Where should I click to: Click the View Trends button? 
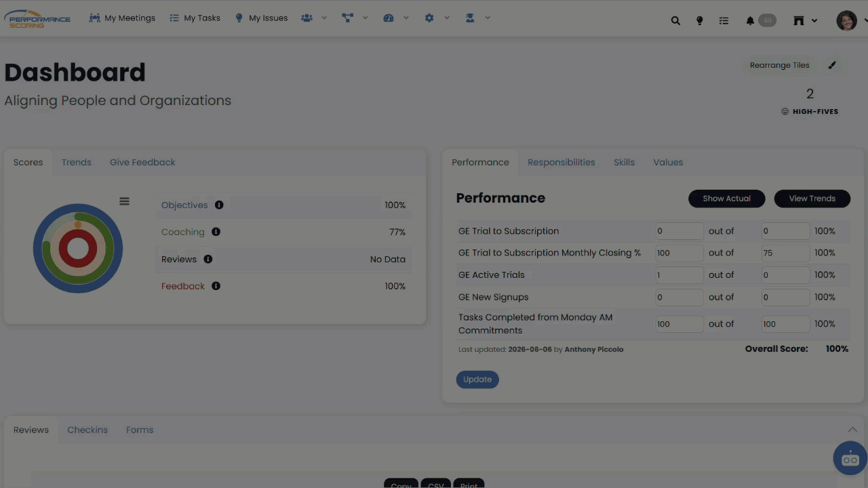coord(812,199)
